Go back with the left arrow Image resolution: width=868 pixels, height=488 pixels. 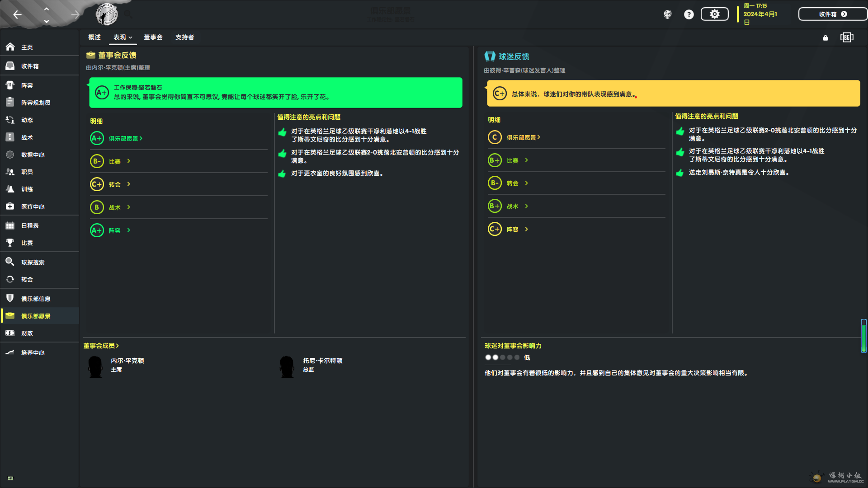click(x=17, y=14)
